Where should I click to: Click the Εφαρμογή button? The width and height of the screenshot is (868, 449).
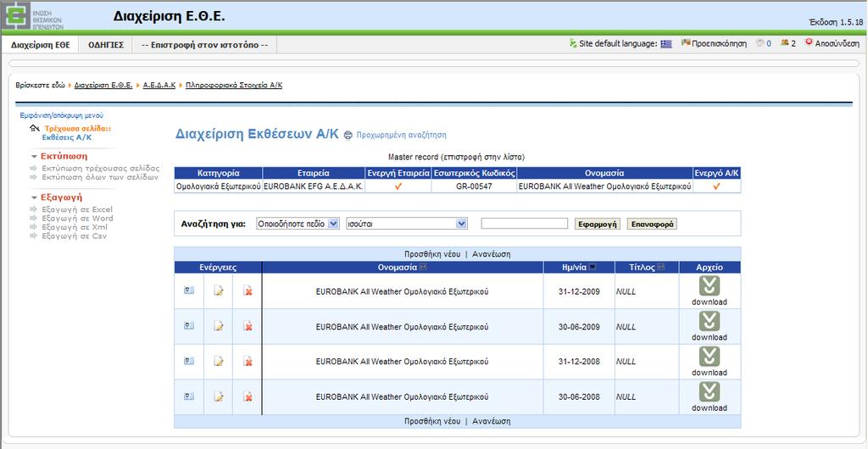598,224
